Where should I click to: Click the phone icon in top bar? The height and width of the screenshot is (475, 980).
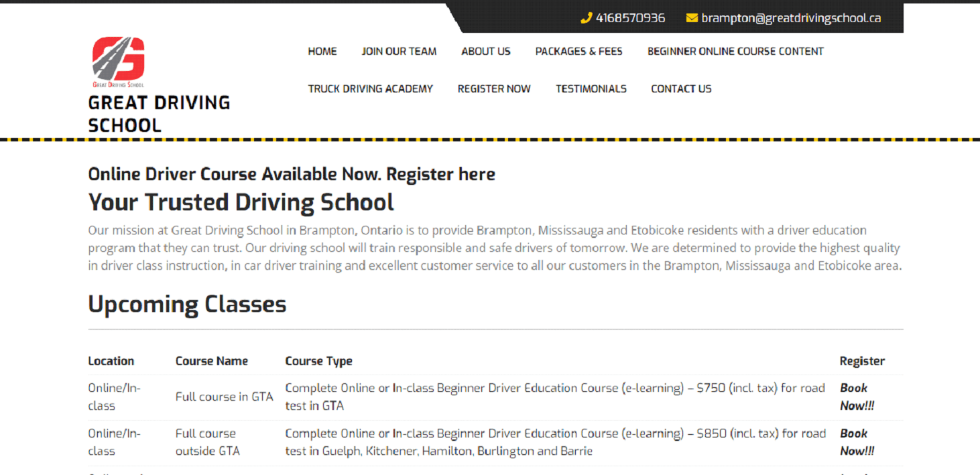point(586,18)
